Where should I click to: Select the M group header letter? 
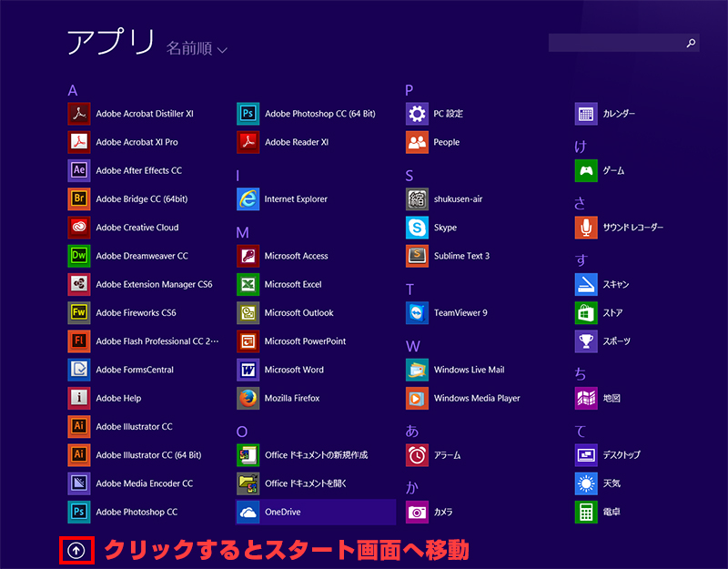tap(242, 232)
